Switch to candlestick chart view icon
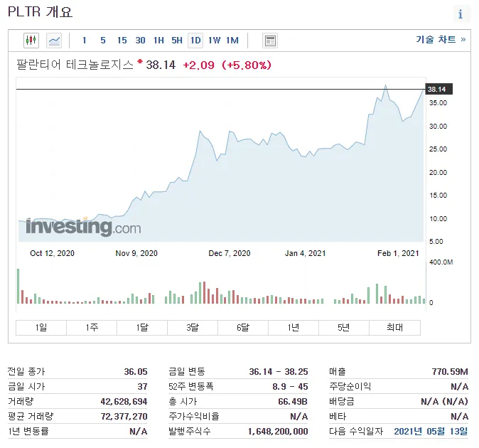Screen dimensions: 479x448 click(31, 41)
